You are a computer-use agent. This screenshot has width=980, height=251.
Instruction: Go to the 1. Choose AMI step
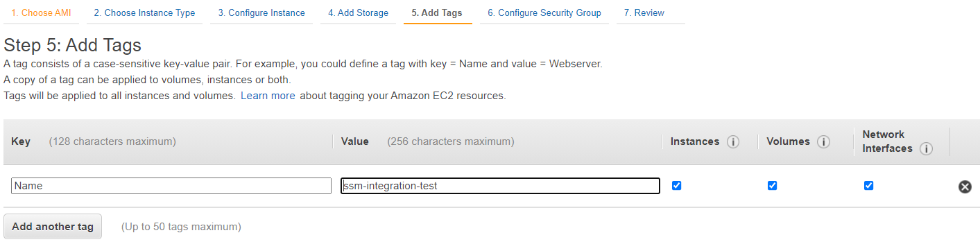[x=41, y=13]
